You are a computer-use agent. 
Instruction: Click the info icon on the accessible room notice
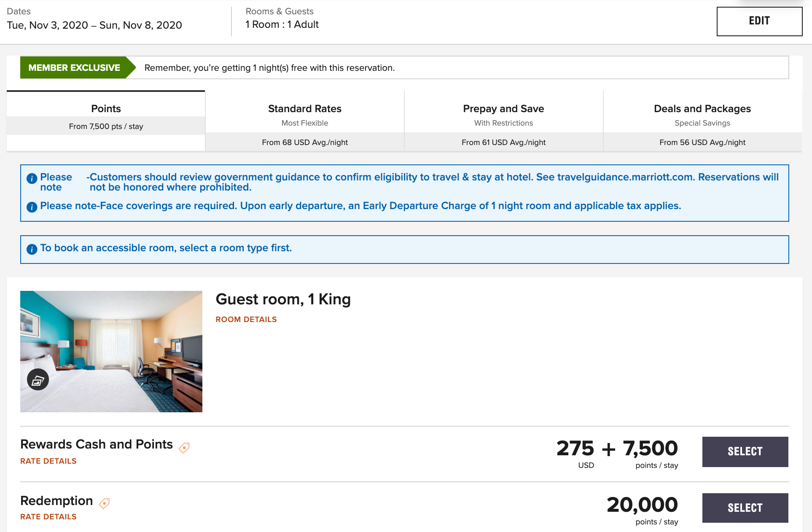tap(32, 249)
